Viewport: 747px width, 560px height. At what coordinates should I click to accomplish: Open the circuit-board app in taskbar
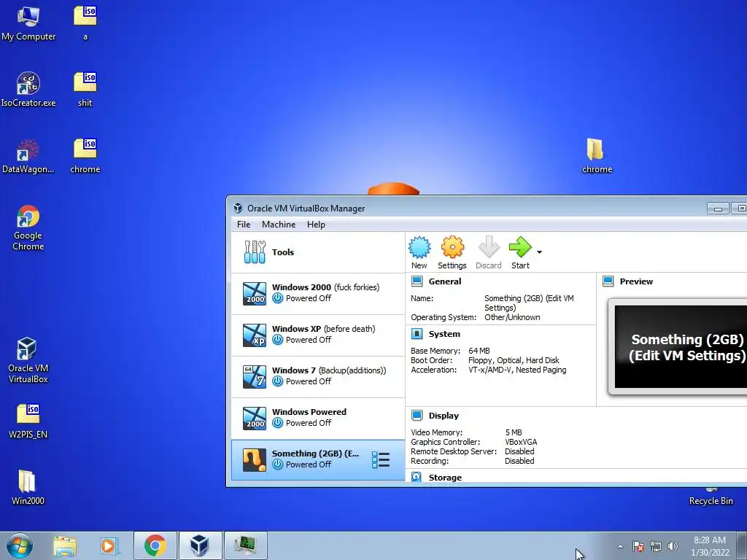coord(245,545)
